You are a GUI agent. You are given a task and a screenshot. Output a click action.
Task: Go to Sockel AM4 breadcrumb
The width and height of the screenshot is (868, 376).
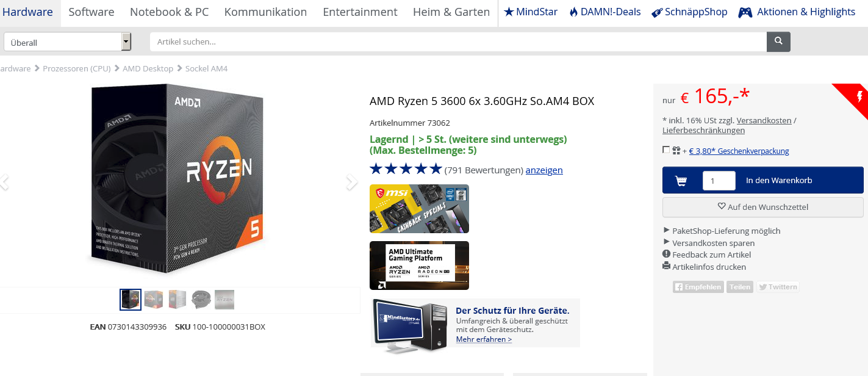206,69
